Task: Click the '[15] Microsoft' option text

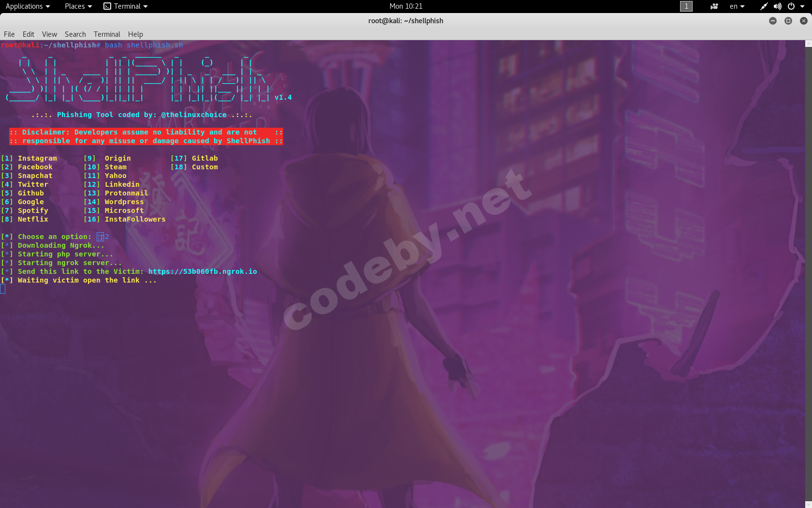Action: click(114, 210)
